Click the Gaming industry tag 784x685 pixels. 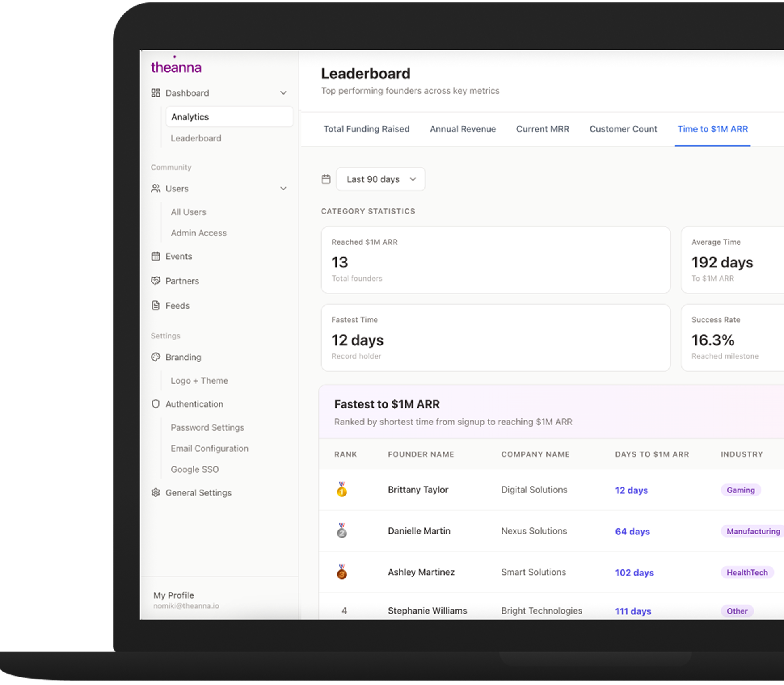(x=740, y=490)
